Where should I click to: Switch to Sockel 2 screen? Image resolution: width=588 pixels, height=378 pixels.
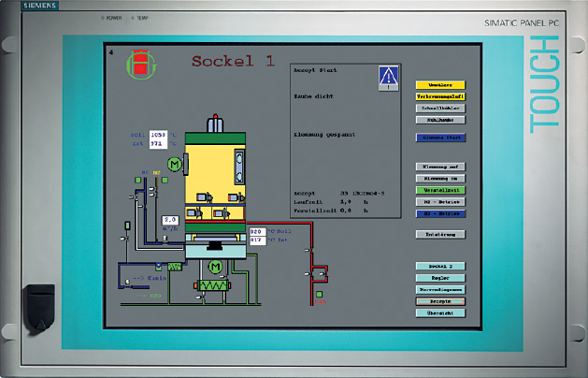pos(439,266)
